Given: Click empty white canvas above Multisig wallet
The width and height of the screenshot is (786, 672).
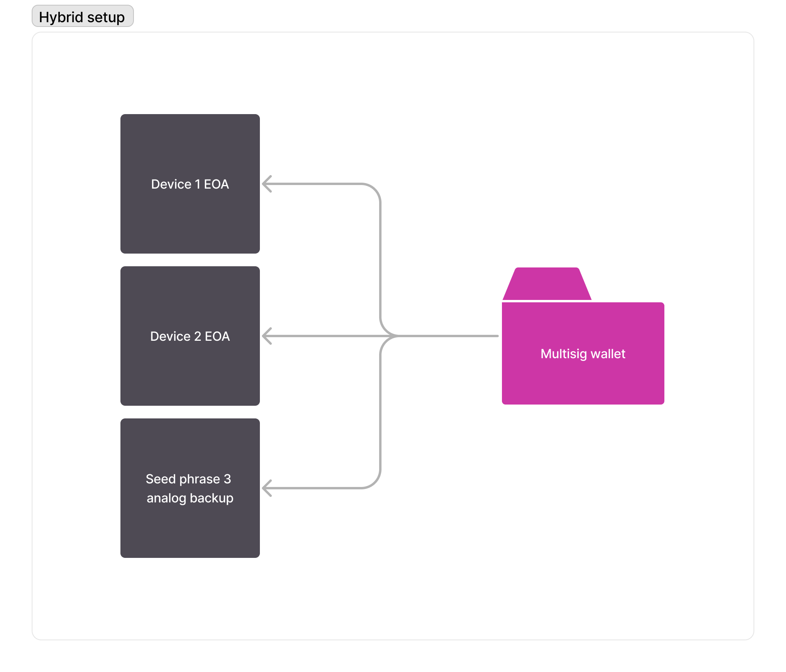Looking at the screenshot, I should [583, 166].
